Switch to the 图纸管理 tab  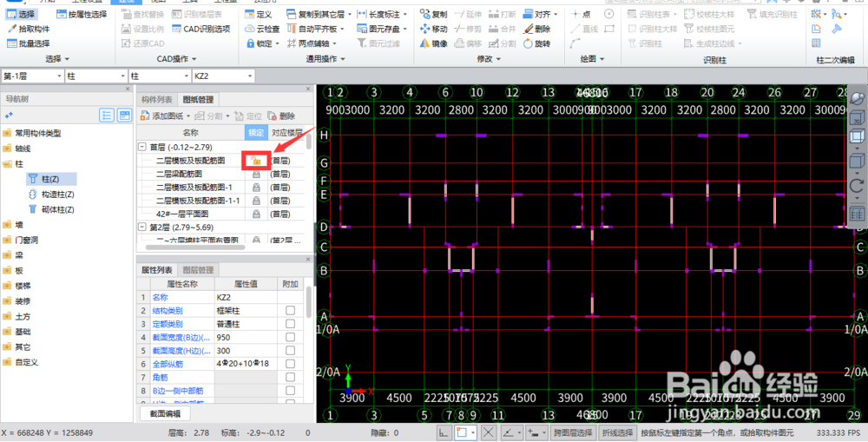tap(198, 100)
